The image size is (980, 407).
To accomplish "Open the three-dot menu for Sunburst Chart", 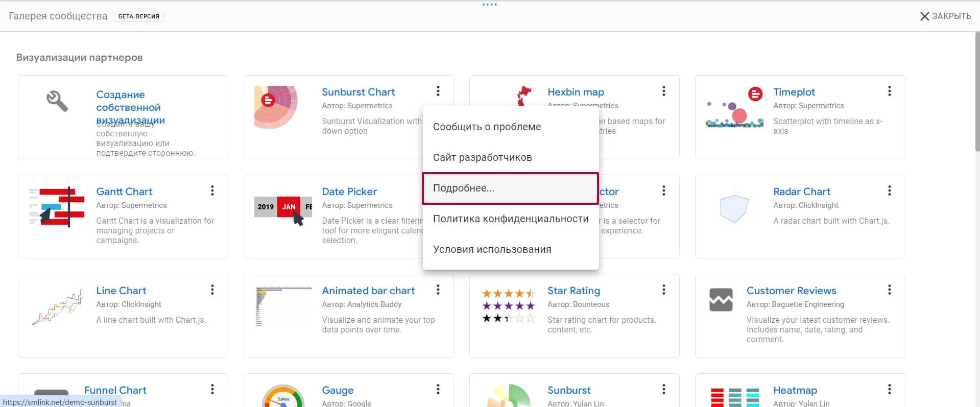I will click(x=438, y=91).
